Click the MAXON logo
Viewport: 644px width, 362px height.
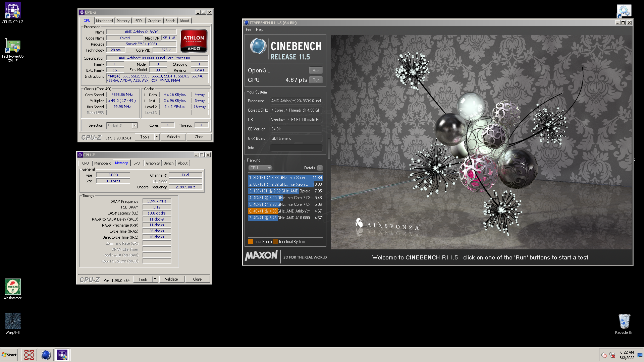tap(261, 256)
